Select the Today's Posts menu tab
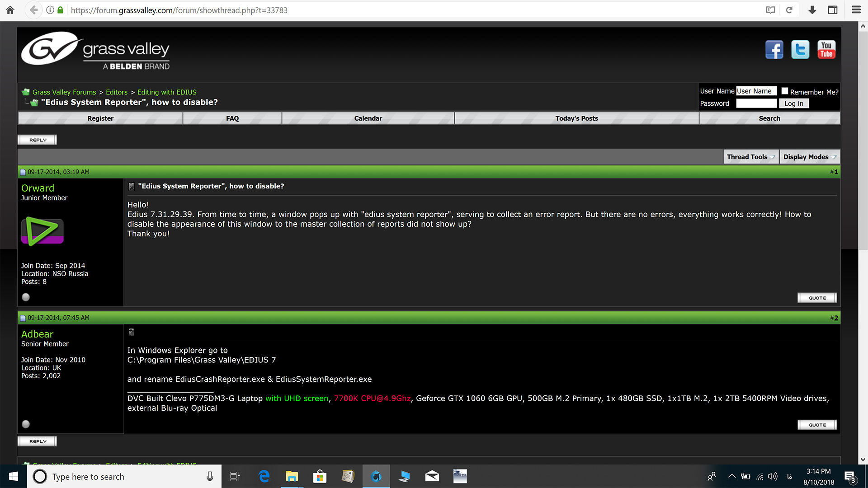The image size is (868, 488). (x=577, y=118)
